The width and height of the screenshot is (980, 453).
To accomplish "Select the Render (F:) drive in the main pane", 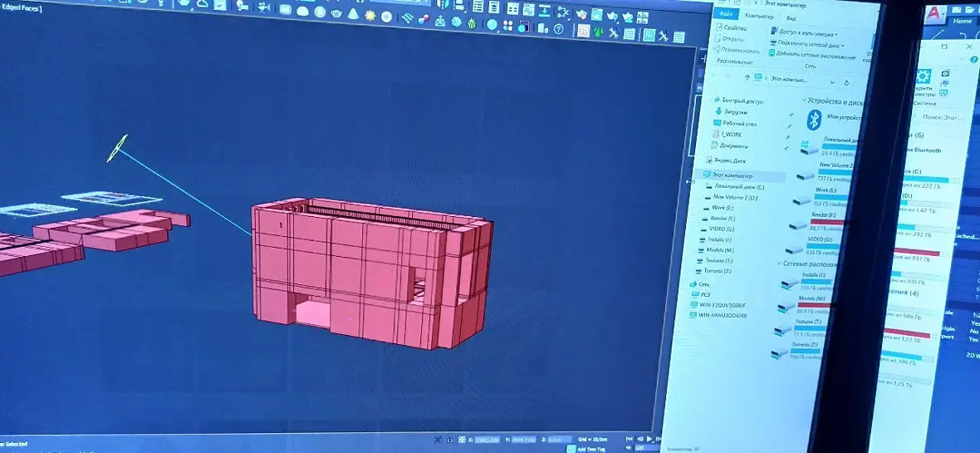I will (x=817, y=220).
